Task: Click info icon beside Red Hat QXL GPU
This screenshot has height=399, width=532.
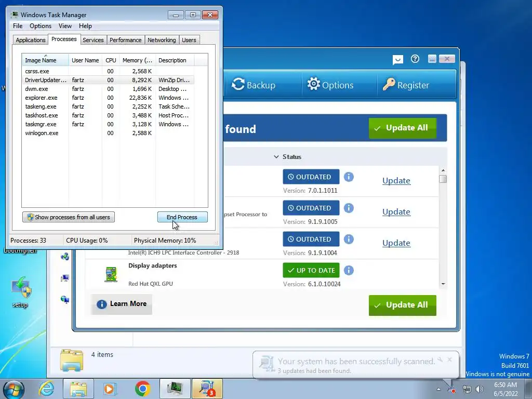Action: [x=349, y=270]
